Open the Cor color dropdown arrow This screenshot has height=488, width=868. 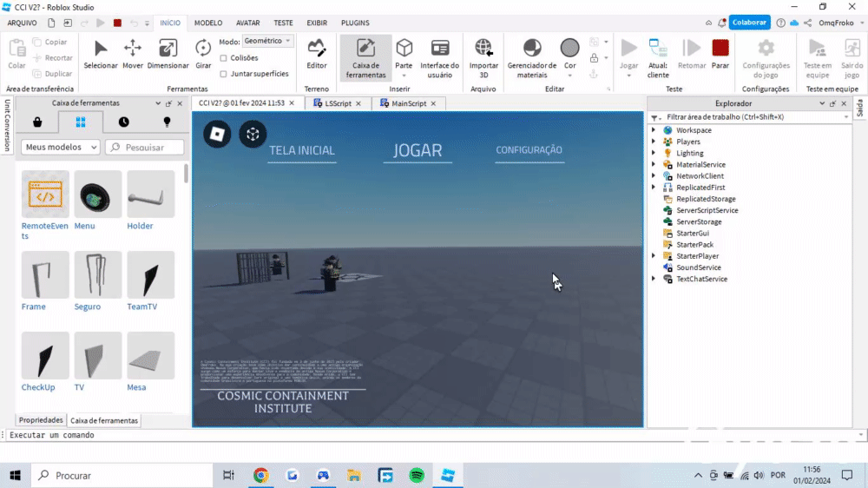569,76
